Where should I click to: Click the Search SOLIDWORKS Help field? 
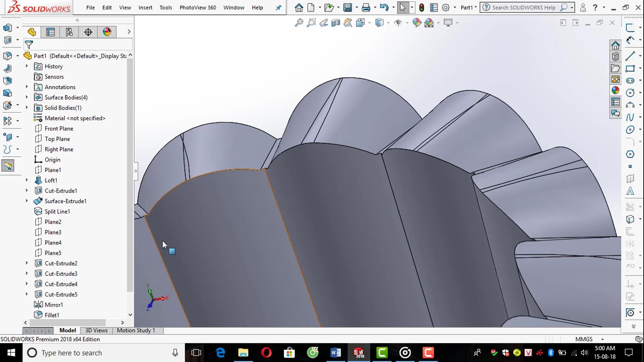[x=524, y=7]
